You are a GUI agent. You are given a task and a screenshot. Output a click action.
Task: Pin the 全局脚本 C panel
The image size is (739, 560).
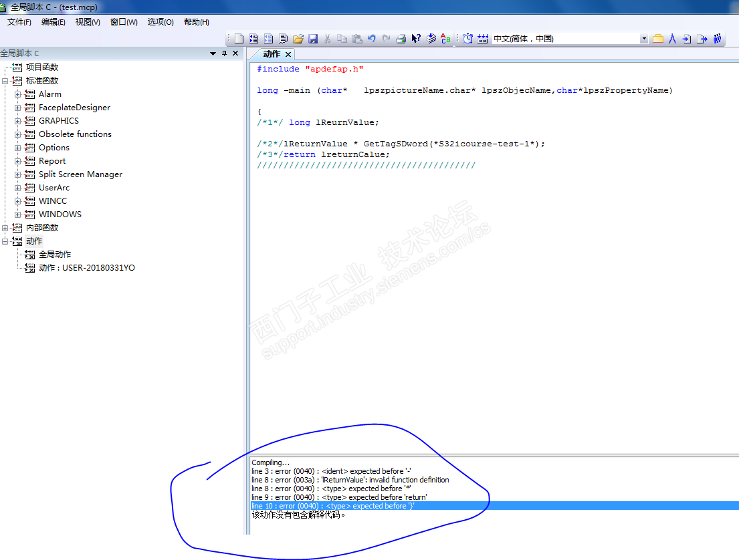tap(224, 53)
